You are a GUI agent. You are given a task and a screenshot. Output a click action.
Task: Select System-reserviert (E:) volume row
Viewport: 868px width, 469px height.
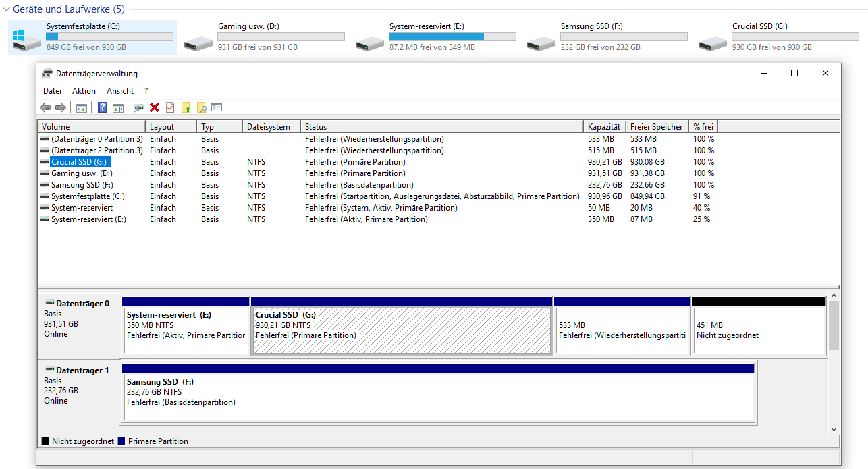coord(439,219)
